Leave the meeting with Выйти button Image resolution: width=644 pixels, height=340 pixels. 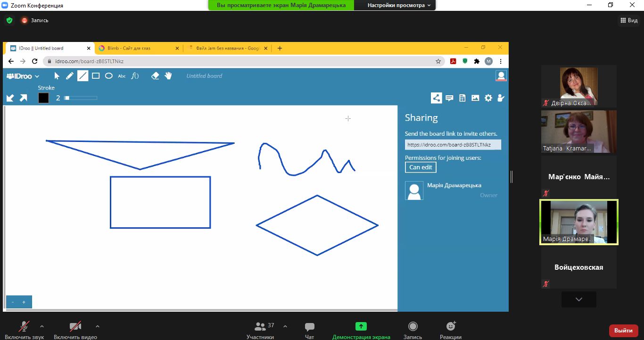click(623, 331)
